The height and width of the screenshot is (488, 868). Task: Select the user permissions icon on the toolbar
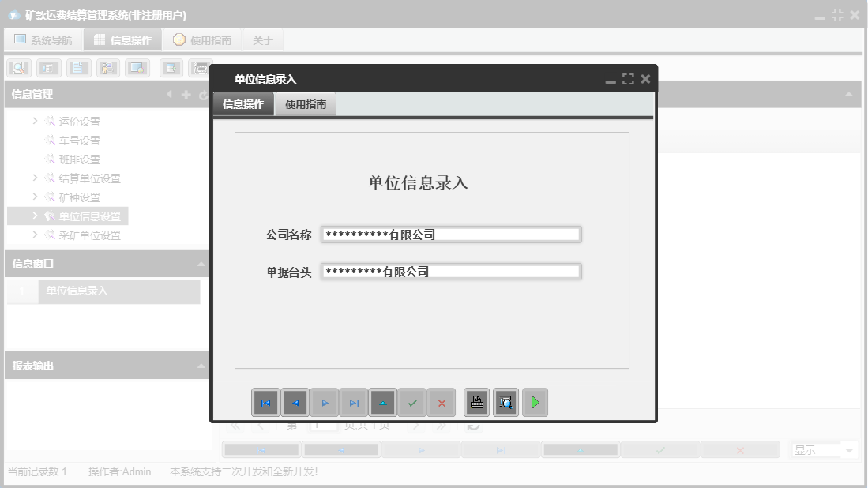pyautogui.click(x=107, y=68)
